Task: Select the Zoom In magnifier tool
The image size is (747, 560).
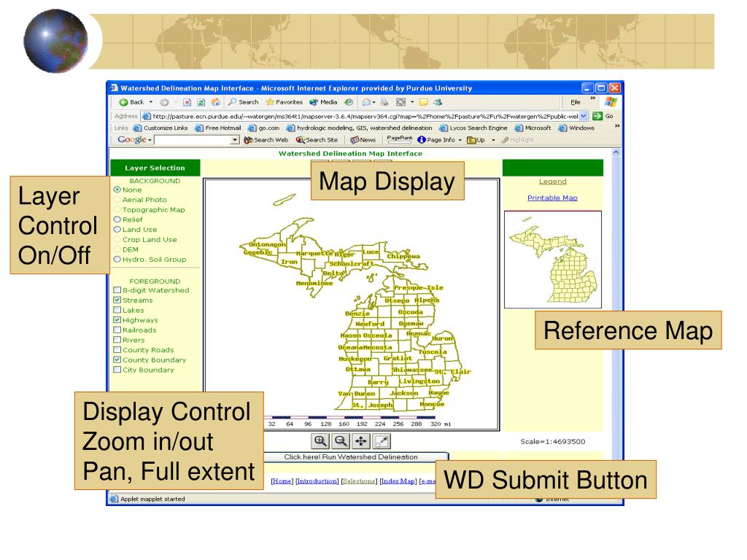Action: pos(320,441)
